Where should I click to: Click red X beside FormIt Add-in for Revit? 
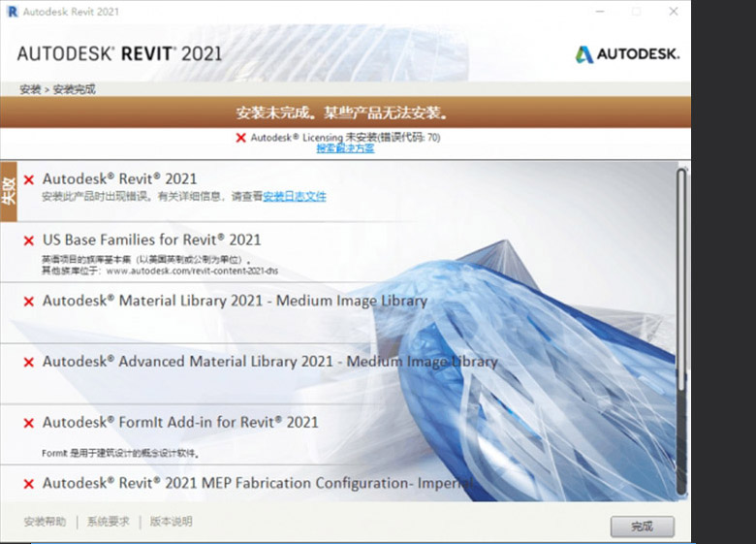coord(29,423)
